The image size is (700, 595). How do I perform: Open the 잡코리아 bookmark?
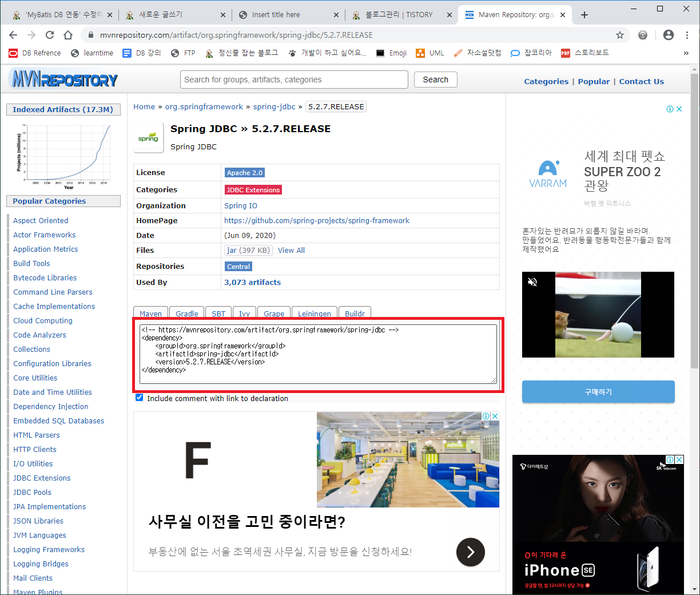point(531,53)
